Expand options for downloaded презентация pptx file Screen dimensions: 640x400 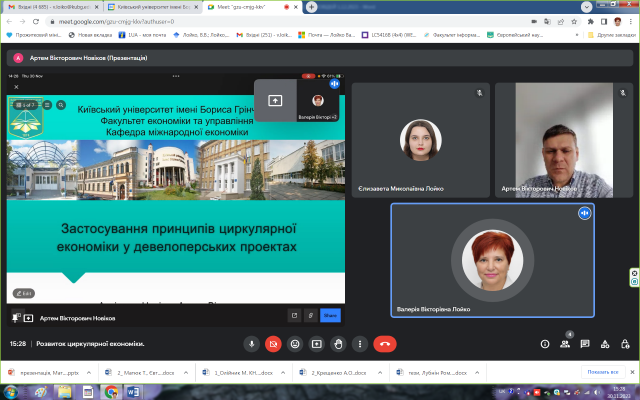point(90,372)
